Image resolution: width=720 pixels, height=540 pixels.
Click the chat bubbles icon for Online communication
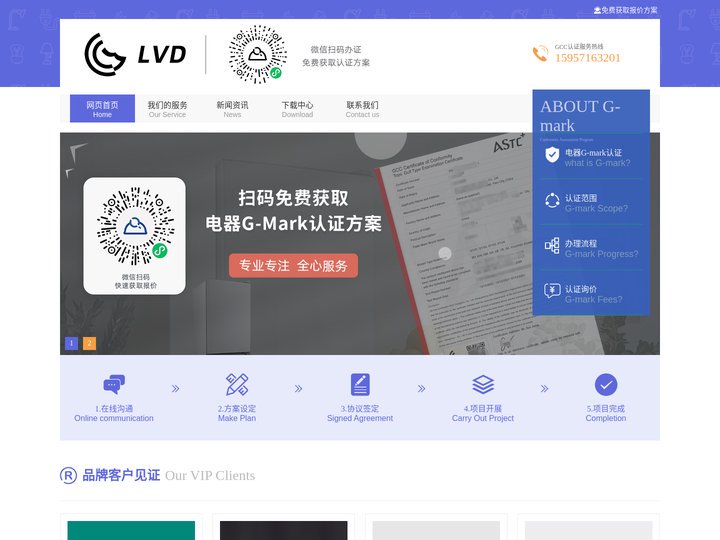(x=114, y=384)
